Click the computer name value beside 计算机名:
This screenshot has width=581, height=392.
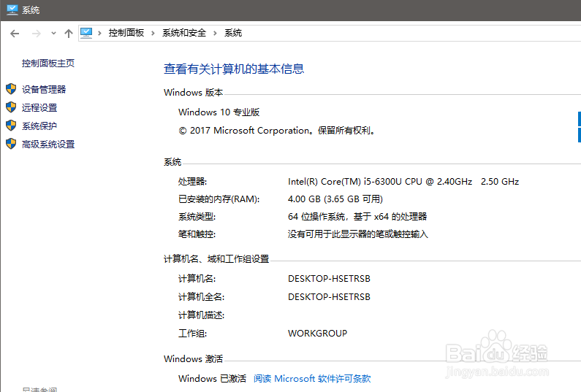click(x=329, y=279)
